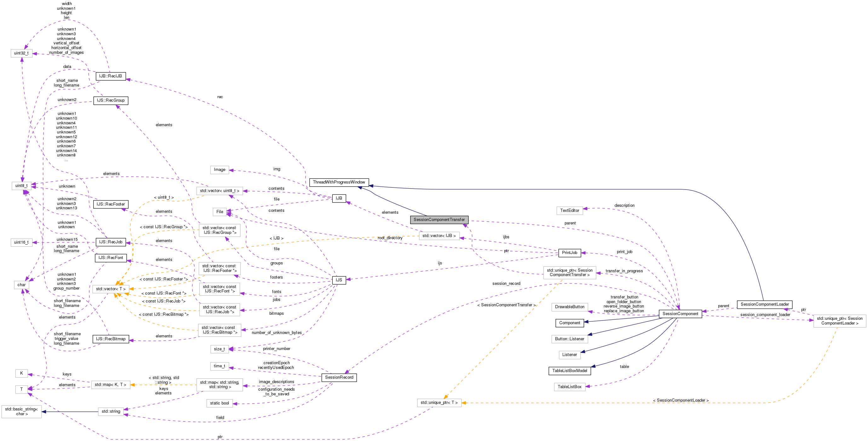868x441 pixels.
Task: Click the IJB::RecIJB node
Action: (x=111, y=76)
